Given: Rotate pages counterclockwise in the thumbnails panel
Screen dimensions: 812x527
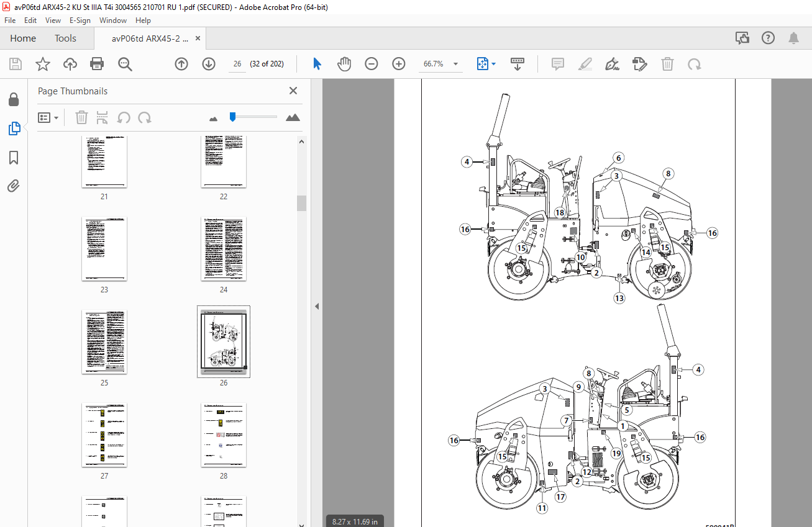Looking at the screenshot, I should 124,117.
